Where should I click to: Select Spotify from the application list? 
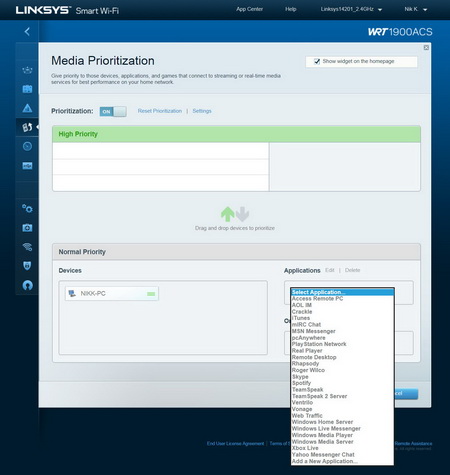pos(301,383)
